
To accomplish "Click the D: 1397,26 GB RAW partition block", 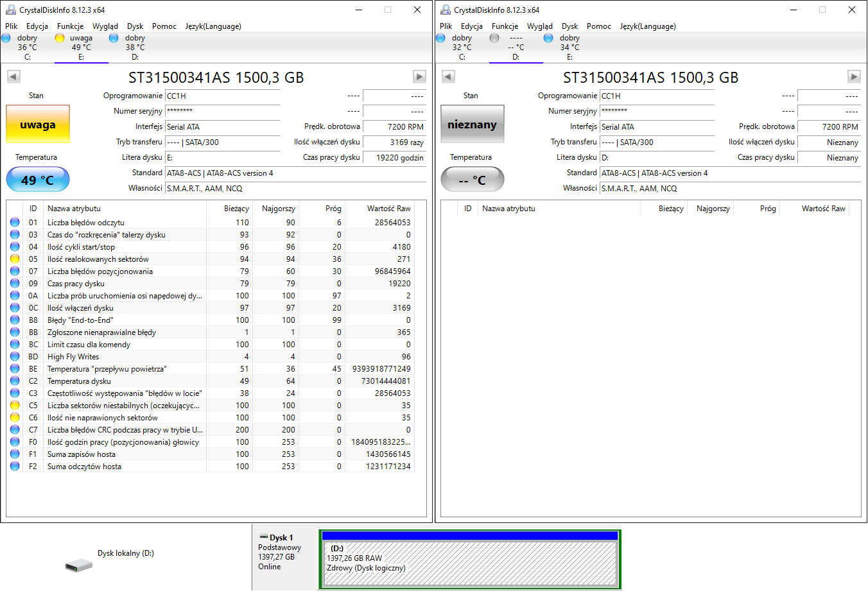I will pyautogui.click(x=470, y=563).
